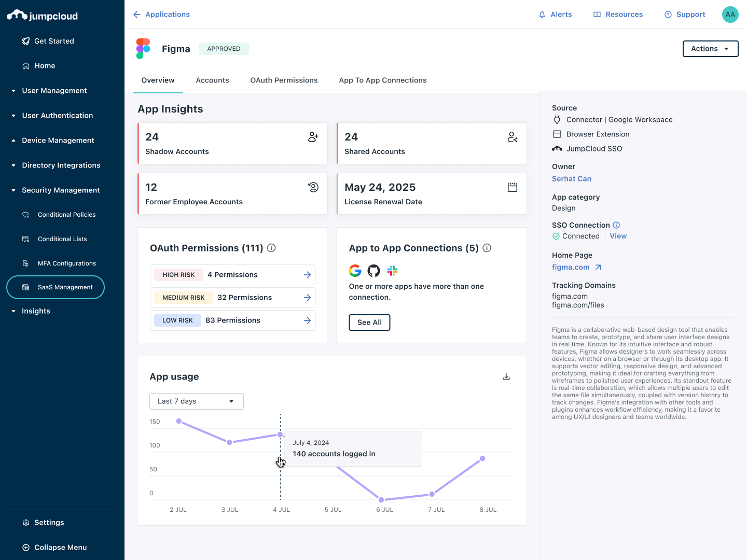The image size is (747, 560).
Task: Click the back arrow beside Applications
Action: coord(137,15)
